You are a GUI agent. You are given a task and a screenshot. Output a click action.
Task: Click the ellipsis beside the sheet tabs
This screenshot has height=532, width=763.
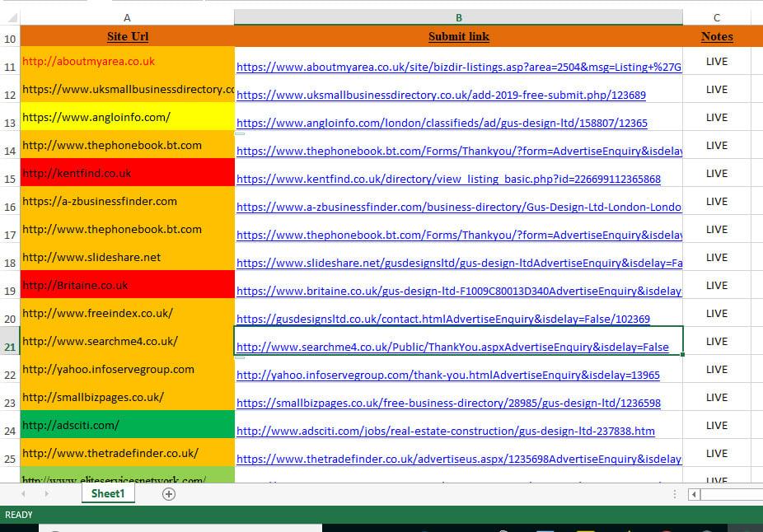coord(674,493)
